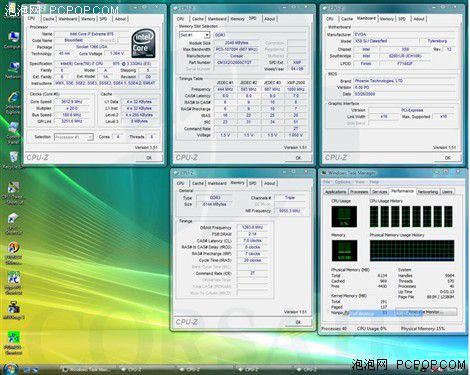The width and height of the screenshot is (470, 375).
Task: Click the PCI-Express graphic interface version
Action: pyautogui.click(x=412, y=110)
